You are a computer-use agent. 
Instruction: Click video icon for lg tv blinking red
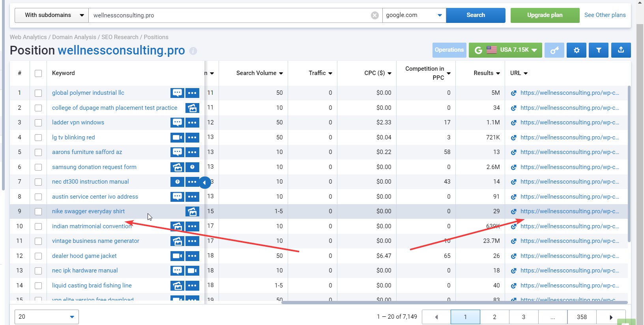[x=177, y=137]
